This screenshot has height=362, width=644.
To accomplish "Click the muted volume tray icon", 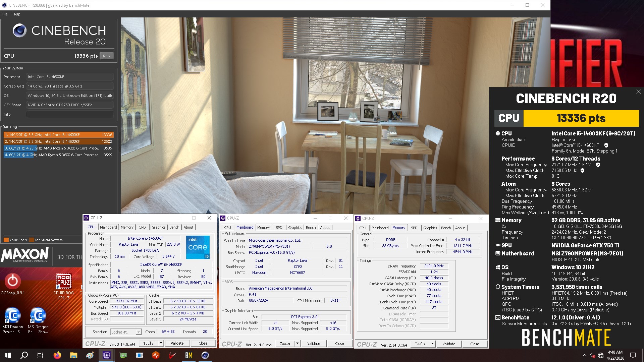I will (x=592, y=355).
